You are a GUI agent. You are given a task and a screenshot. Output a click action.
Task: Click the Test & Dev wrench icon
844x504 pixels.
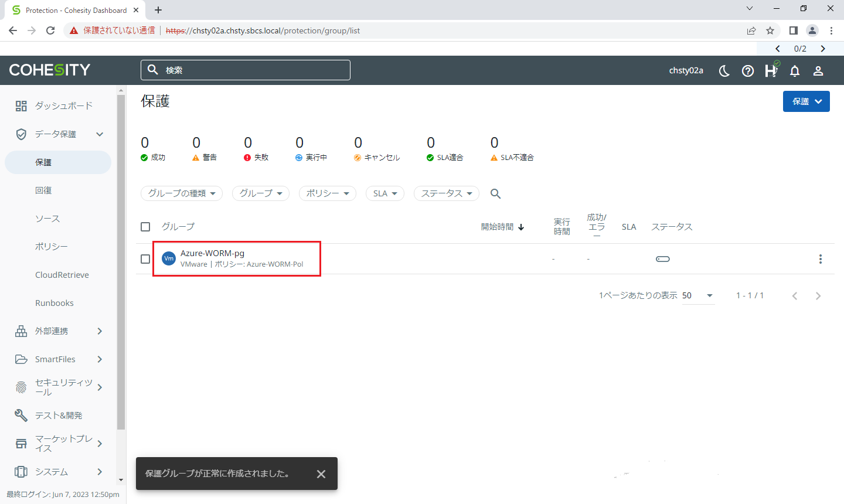[x=21, y=416]
